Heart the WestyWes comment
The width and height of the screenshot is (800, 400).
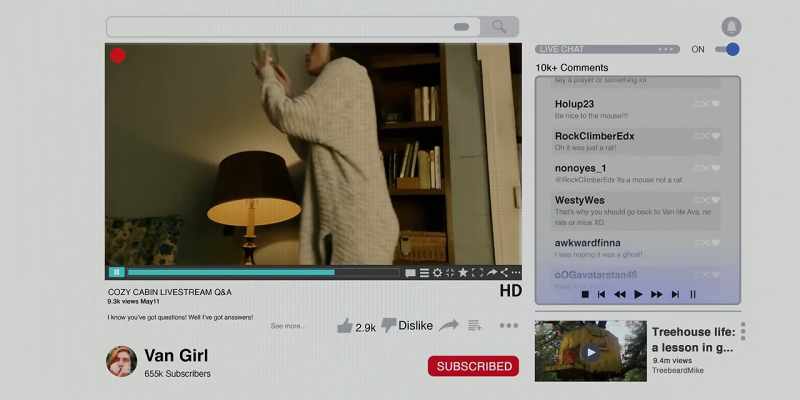point(715,200)
